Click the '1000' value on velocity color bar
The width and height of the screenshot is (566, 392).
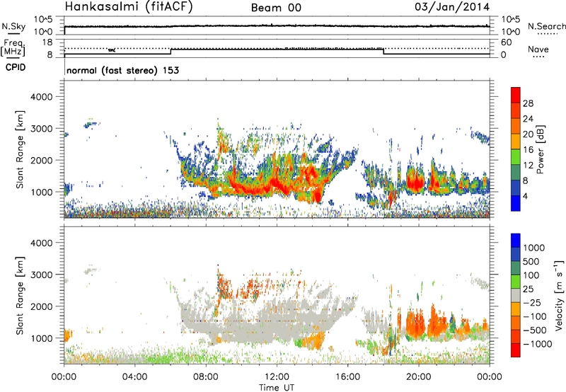(534, 248)
